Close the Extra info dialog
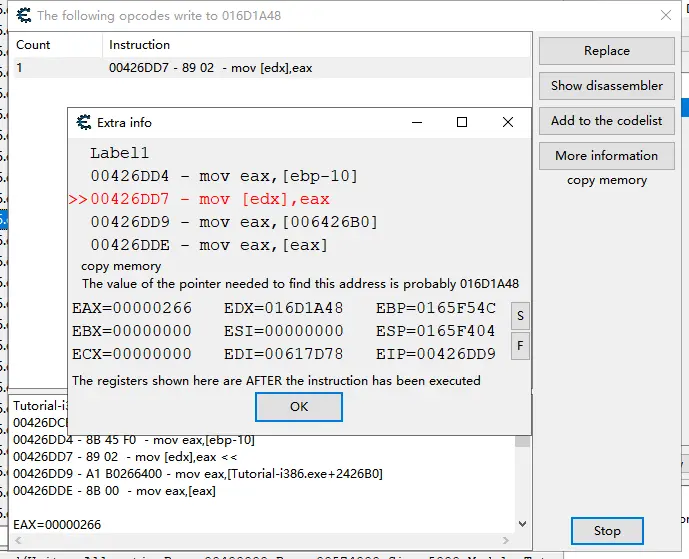The width and height of the screenshot is (689, 559). pyautogui.click(x=508, y=122)
